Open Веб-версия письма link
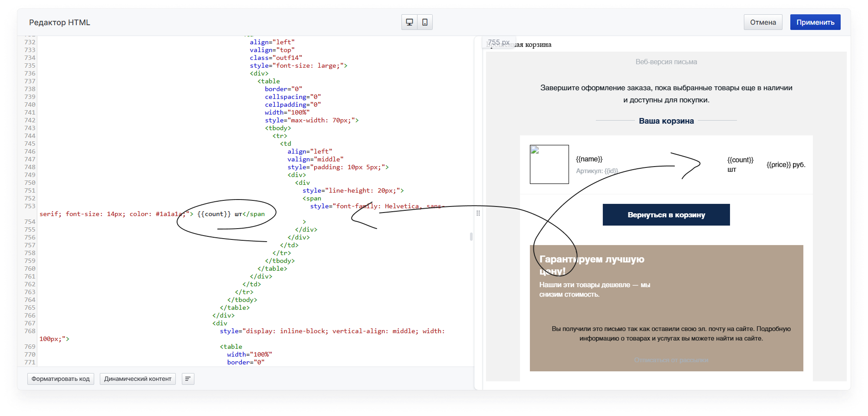Image resolution: width=868 pixels, height=416 pixels. [x=666, y=62]
